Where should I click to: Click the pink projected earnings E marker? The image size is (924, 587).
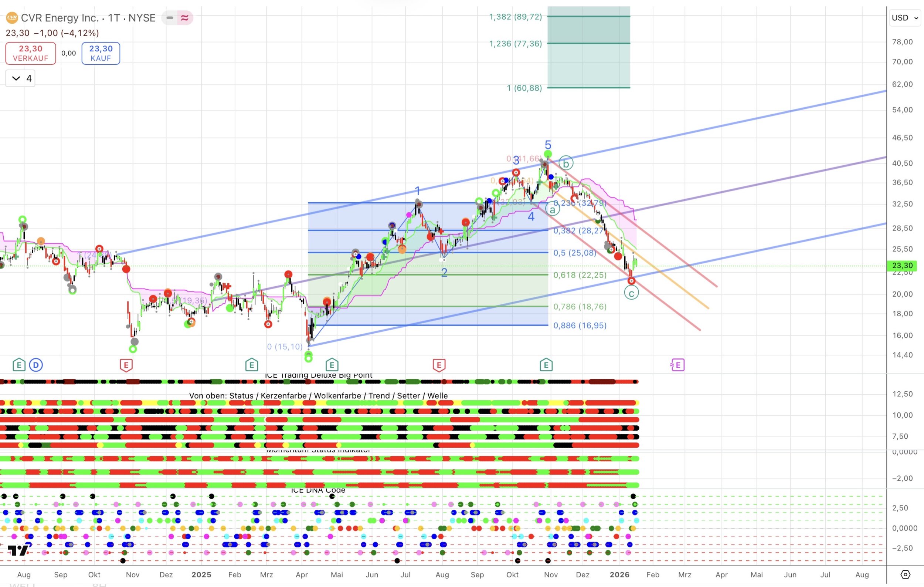pyautogui.click(x=677, y=365)
